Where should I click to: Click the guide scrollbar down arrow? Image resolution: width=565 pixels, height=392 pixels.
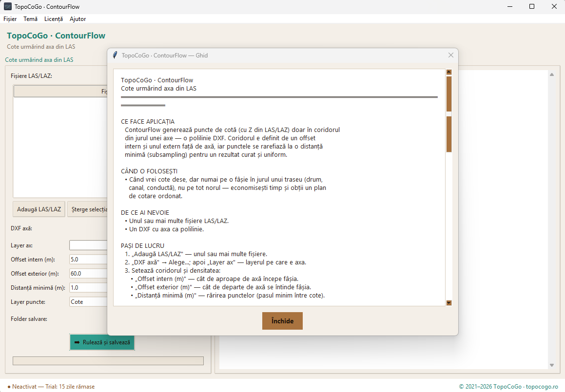pos(448,303)
